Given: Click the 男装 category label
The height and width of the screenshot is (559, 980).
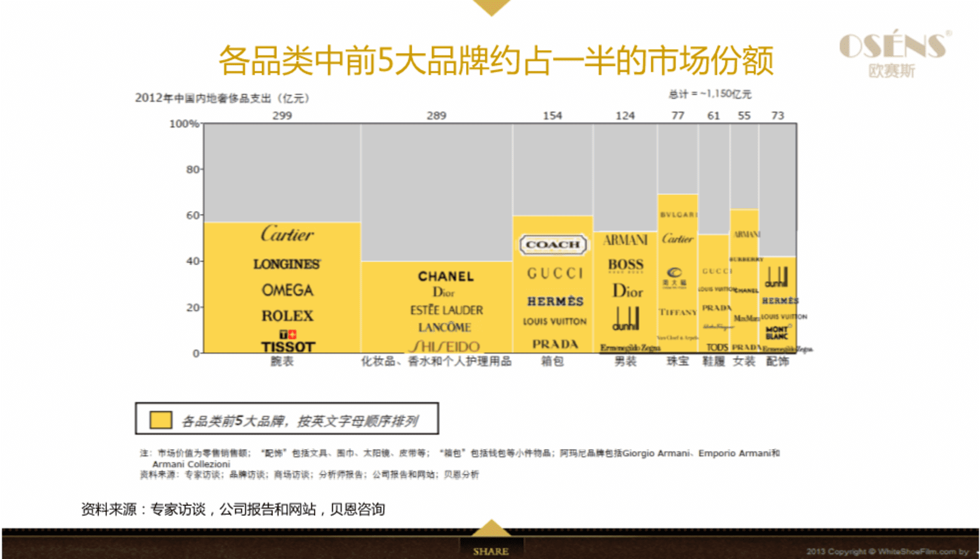Looking at the screenshot, I should click(625, 361).
